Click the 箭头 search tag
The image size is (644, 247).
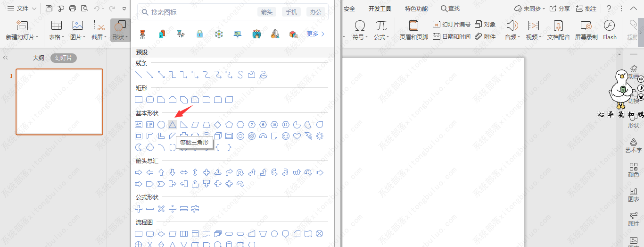click(267, 12)
